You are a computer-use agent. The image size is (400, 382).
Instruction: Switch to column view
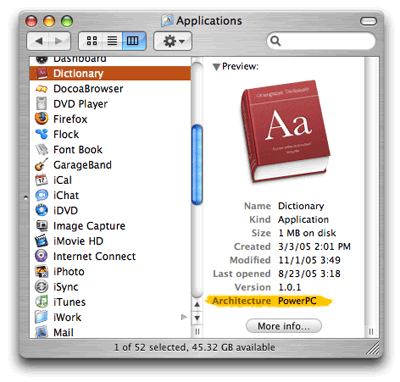tap(133, 41)
